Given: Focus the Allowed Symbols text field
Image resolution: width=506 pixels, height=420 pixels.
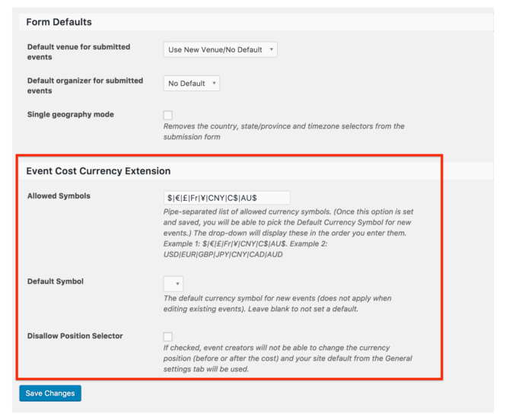Looking at the screenshot, I should point(226,197).
